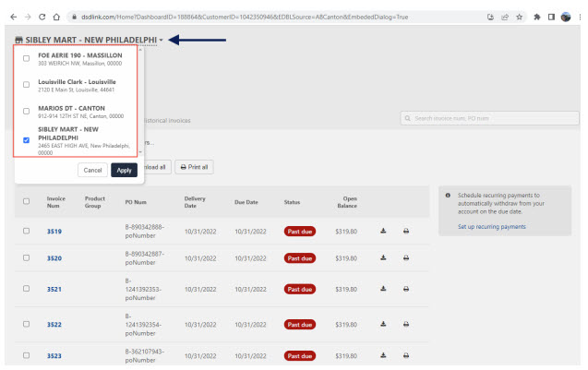Download invoice 3522

pyautogui.click(x=383, y=324)
